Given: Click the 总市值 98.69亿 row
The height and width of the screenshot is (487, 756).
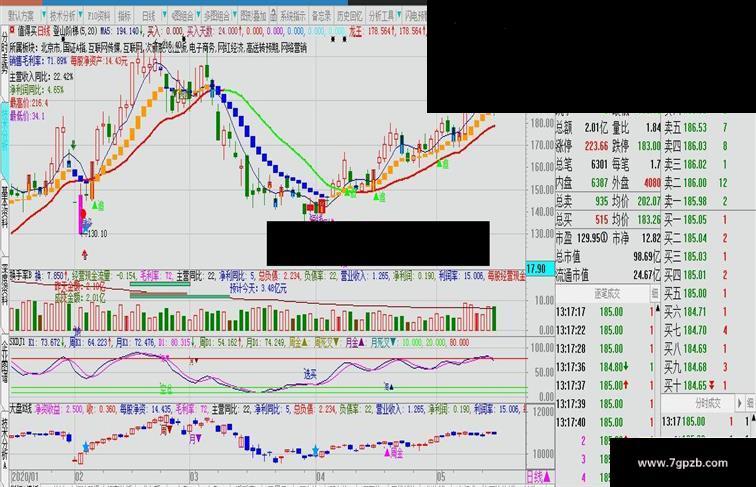Looking at the screenshot, I should point(608,257).
